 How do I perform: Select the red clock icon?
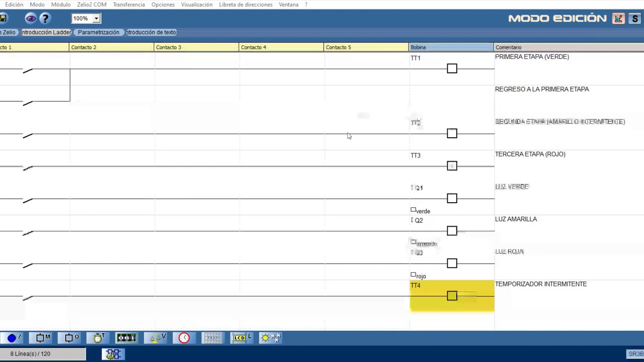184,337
